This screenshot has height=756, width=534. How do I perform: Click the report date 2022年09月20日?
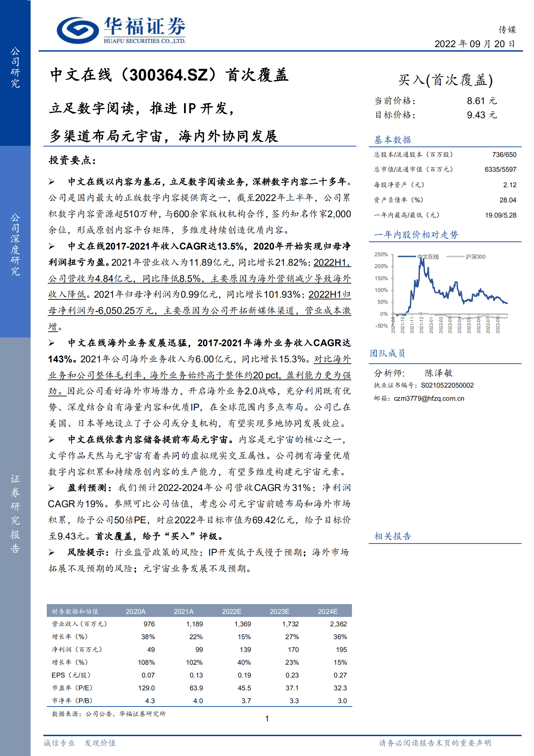475,44
